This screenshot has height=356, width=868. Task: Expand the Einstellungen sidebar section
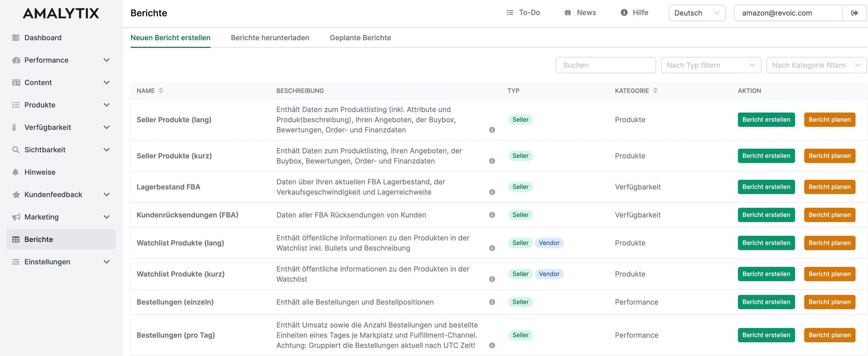(107, 262)
